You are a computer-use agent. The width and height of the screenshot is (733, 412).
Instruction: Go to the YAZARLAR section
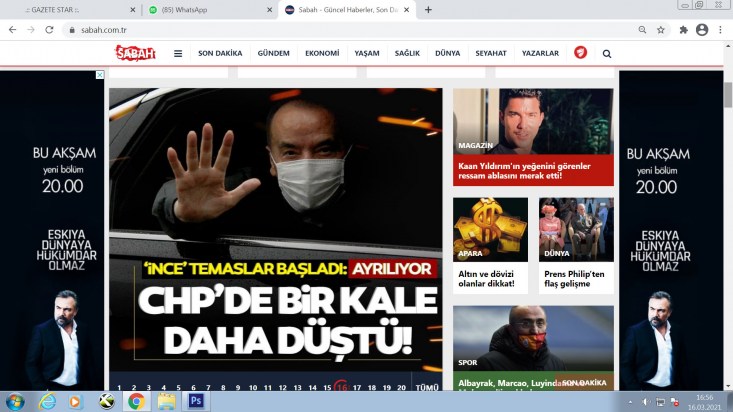[x=540, y=53]
